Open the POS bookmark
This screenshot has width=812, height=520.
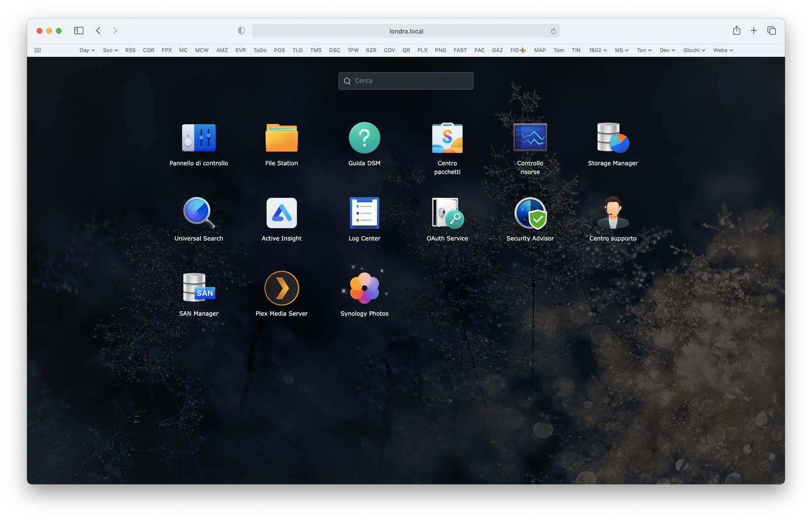[279, 50]
